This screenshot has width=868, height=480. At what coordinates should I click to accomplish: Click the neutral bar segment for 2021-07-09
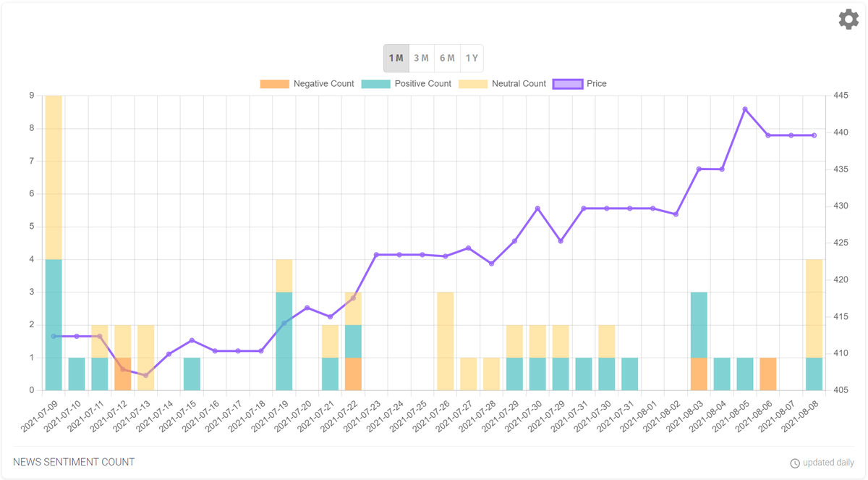pyautogui.click(x=54, y=177)
